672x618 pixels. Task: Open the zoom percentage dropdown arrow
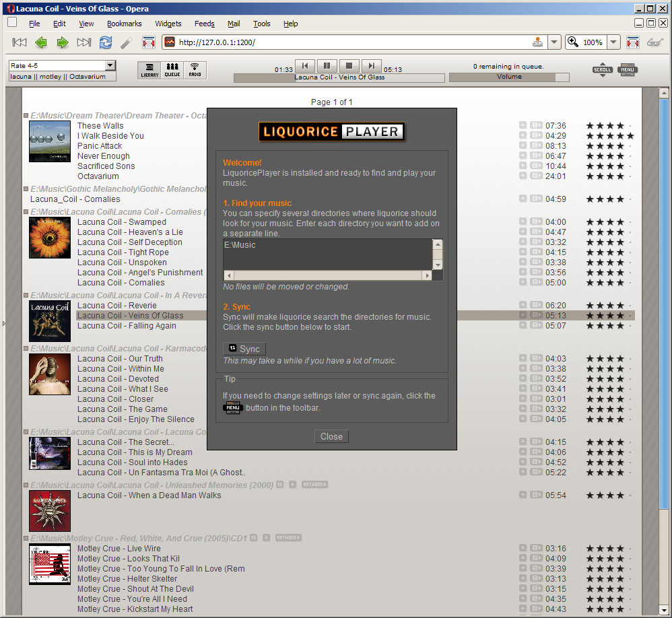[x=613, y=42]
